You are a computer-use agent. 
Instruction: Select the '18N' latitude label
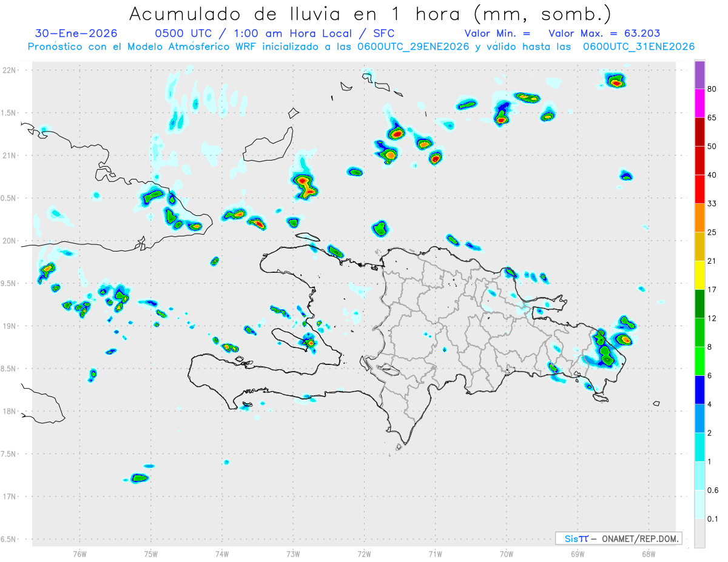(10, 411)
